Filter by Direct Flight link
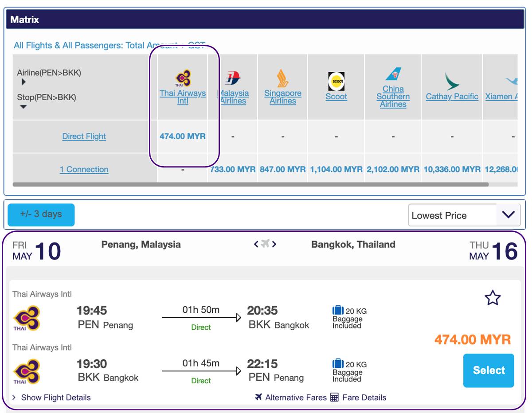 pos(84,136)
